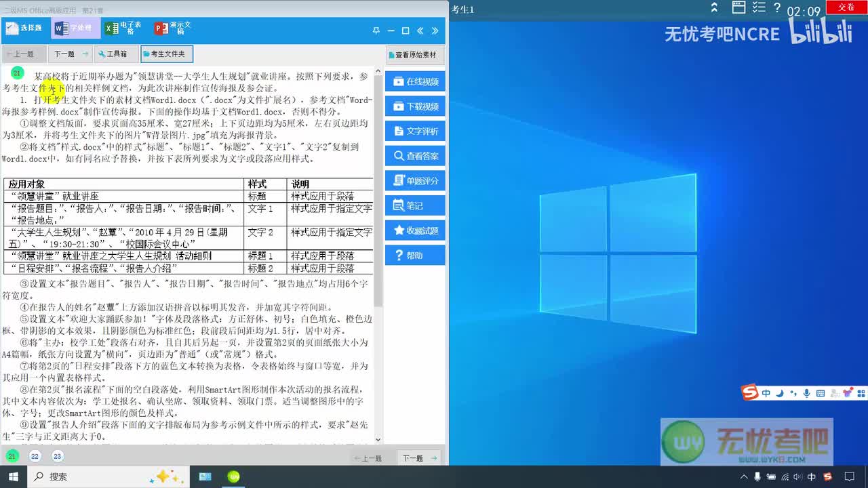
Task: Pin the exam question panel
Action: pos(376,30)
